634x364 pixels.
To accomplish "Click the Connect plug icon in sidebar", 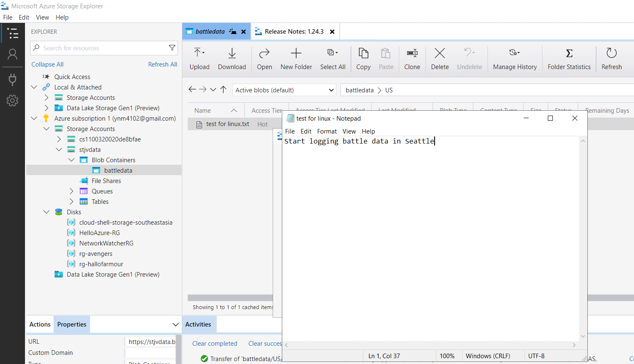I will 12,79.
